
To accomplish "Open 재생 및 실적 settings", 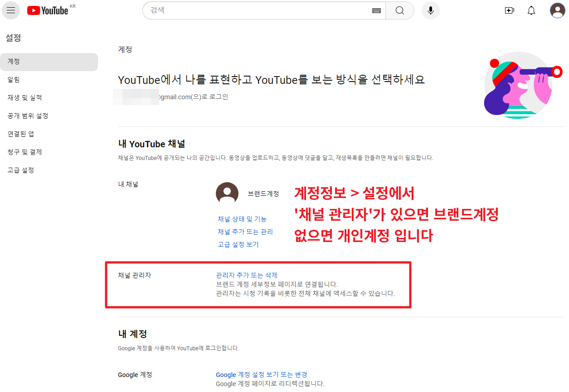I will tap(49, 98).
